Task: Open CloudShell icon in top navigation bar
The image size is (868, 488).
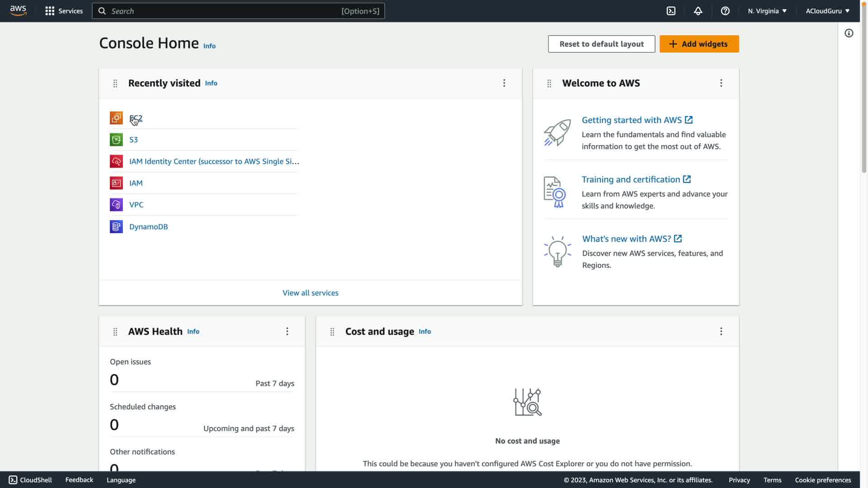Action: pos(671,11)
